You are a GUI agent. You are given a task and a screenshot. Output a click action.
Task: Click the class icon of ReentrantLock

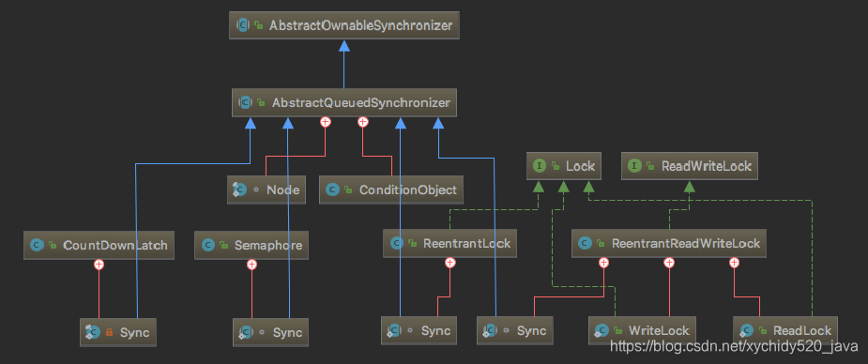click(x=396, y=243)
